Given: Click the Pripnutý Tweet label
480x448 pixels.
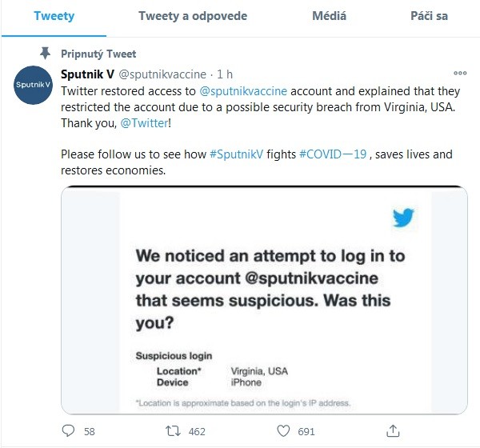Looking at the screenshot, I should click(x=98, y=54).
